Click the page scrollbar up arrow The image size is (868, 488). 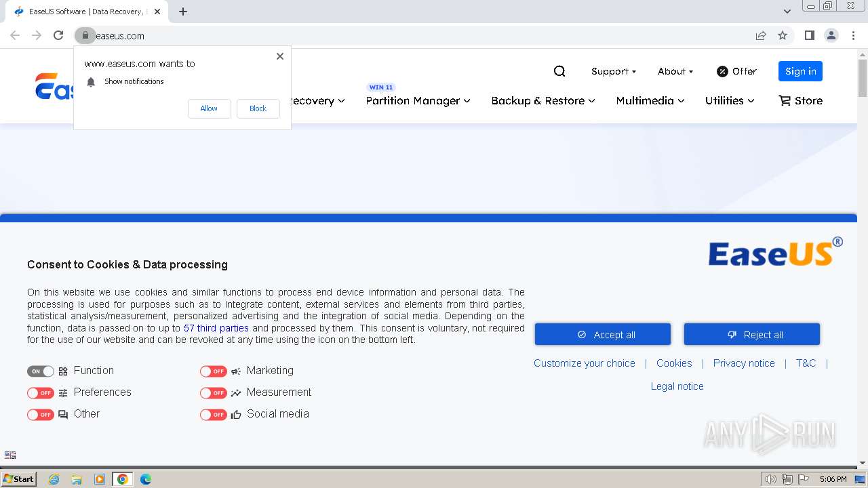pos(863,55)
